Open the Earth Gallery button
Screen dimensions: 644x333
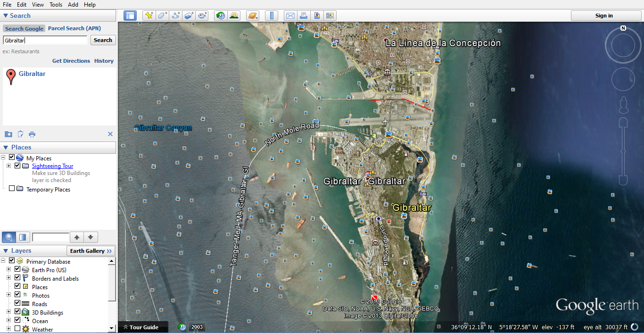[x=91, y=251]
